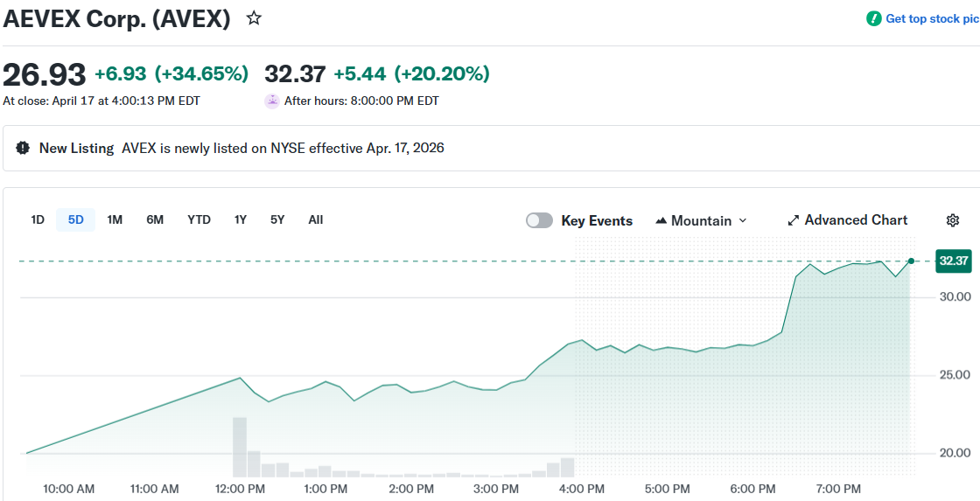Click the tallest volume bar at 12:00 PM
Image resolution: width=980 pixels, height=501 pixels.
tap(240, 448)
